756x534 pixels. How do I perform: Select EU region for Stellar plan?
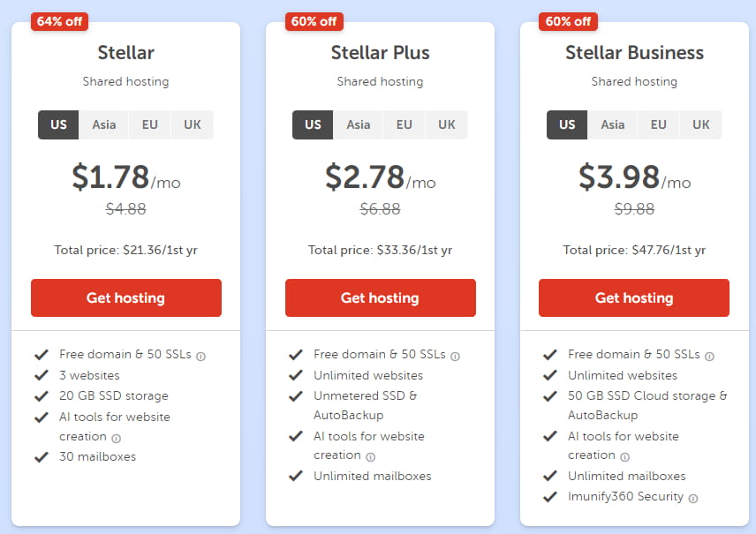click(x=150, y=124)
